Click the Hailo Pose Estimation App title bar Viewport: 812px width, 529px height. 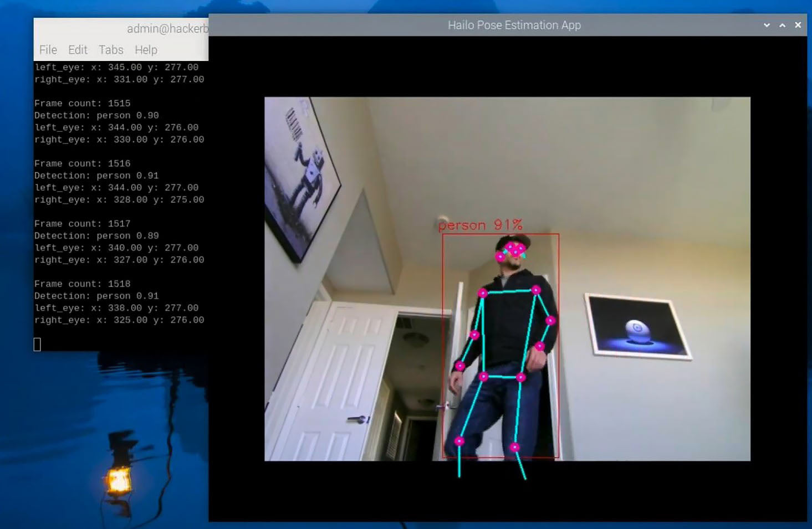(x=514, y=25)
